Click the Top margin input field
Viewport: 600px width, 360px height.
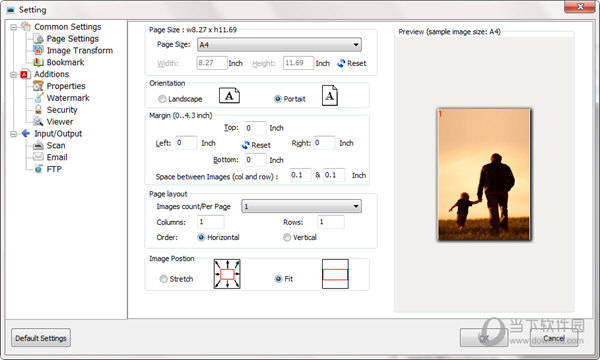point(255,128)
